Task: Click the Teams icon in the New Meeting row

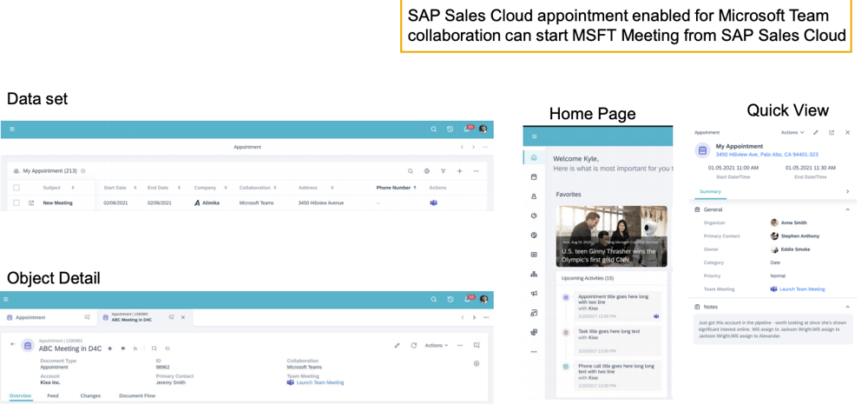Action: coord(433,202)
